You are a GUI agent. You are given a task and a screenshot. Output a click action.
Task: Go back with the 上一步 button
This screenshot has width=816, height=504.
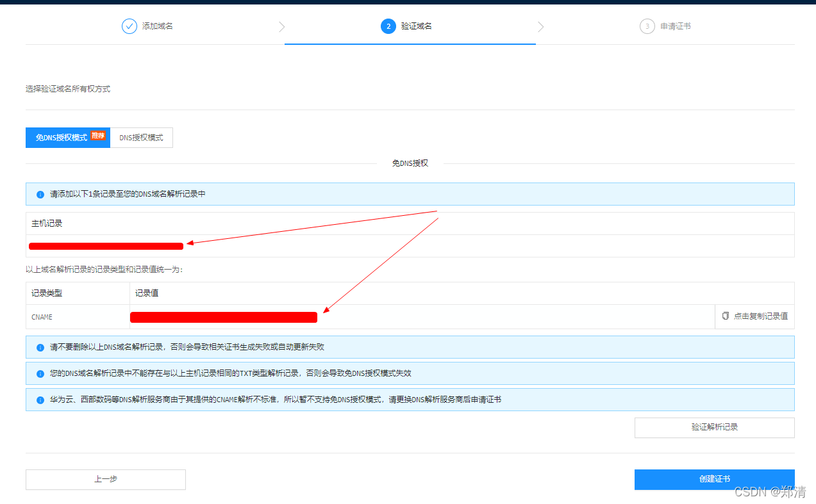[x=106, y=479]
